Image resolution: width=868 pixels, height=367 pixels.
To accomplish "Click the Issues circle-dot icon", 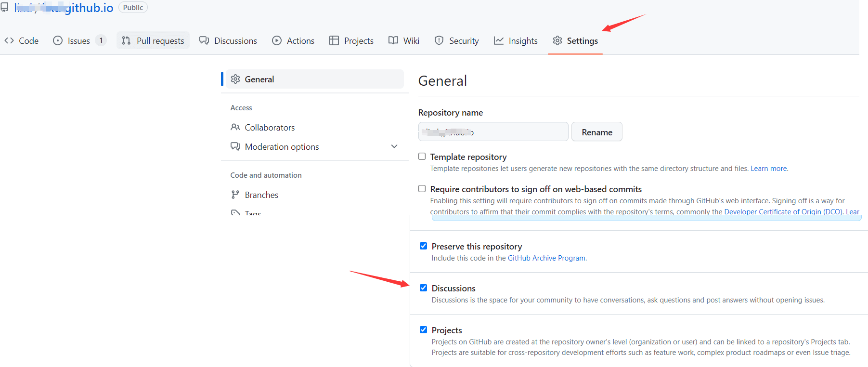I will (x=58, y=40).
